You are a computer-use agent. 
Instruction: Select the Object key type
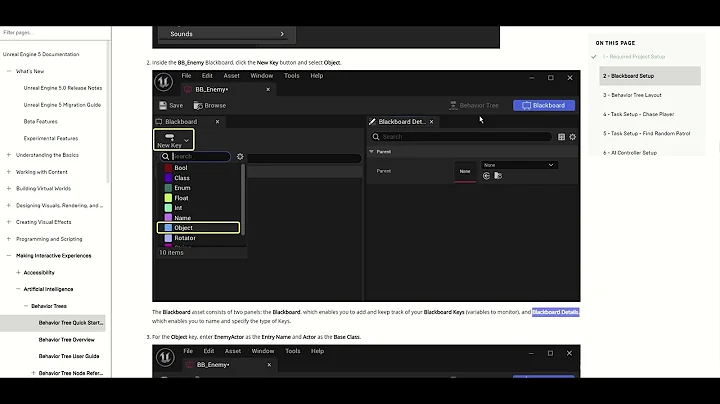198,228
